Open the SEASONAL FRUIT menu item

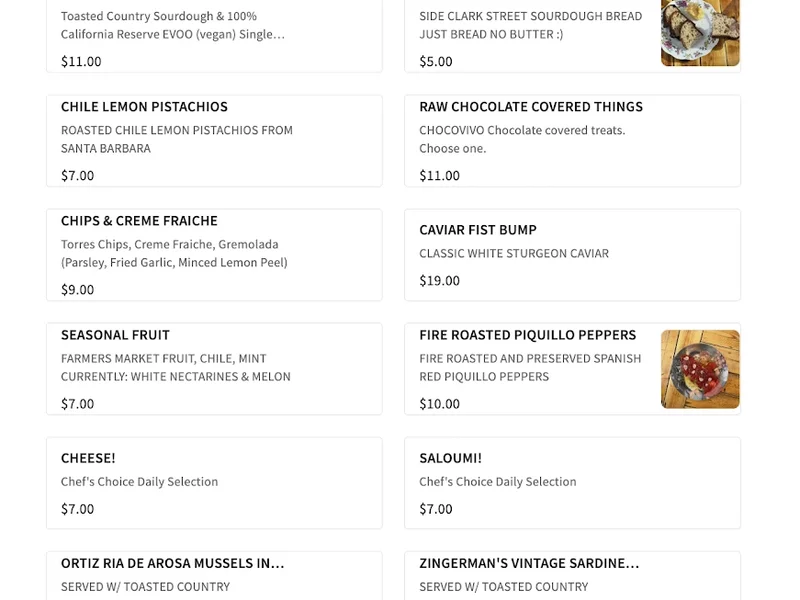(213, 368)
